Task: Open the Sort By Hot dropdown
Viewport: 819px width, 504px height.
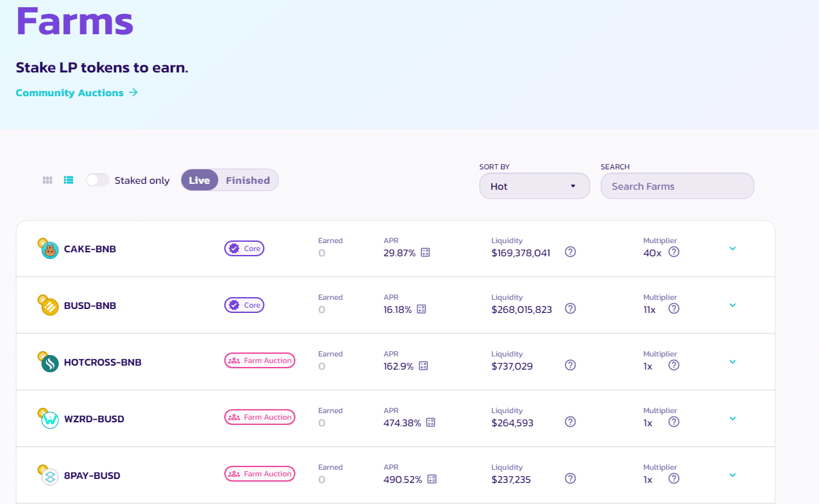Action: click(534, 186)
